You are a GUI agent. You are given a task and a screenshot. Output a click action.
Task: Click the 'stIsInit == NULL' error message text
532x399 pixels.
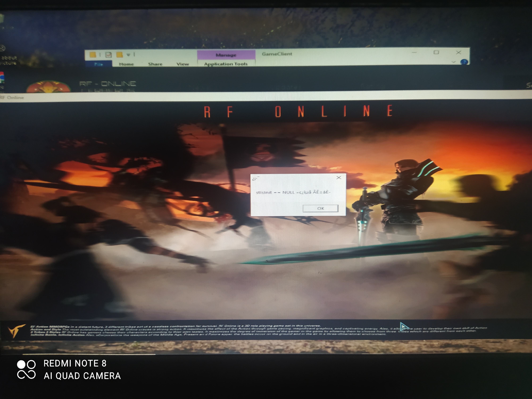coord(293,192)
